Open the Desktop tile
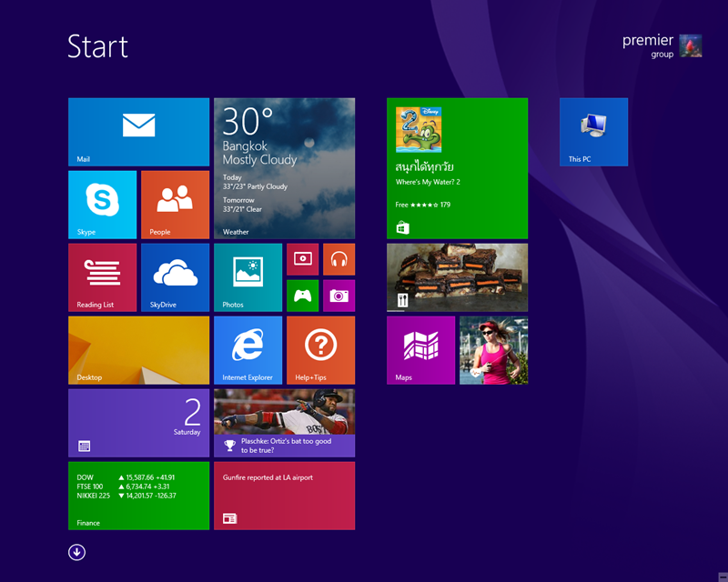This screenshot has height=582, width=728. [x=138, y=350]
